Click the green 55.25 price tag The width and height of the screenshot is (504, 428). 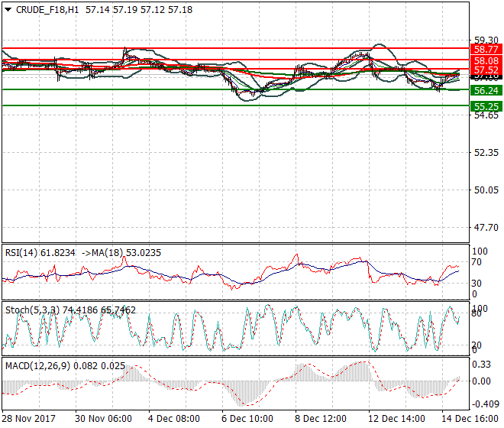click(486, 106)
